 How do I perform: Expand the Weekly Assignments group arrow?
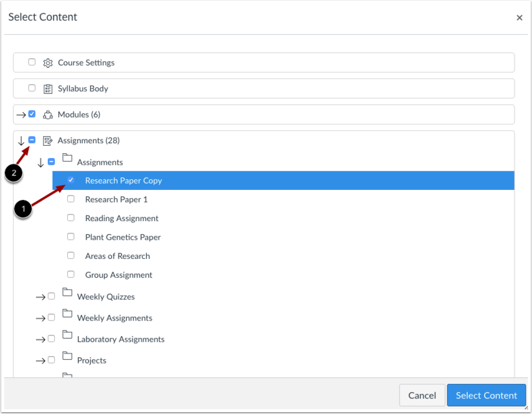[40, 318]
